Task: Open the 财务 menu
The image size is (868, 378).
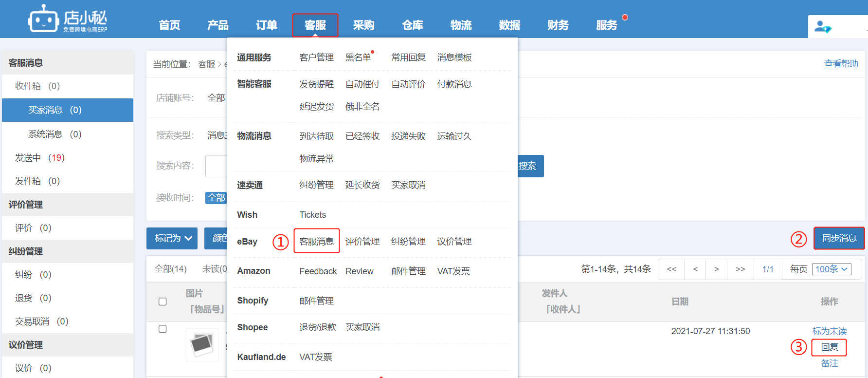Action: tap(558, 25)
